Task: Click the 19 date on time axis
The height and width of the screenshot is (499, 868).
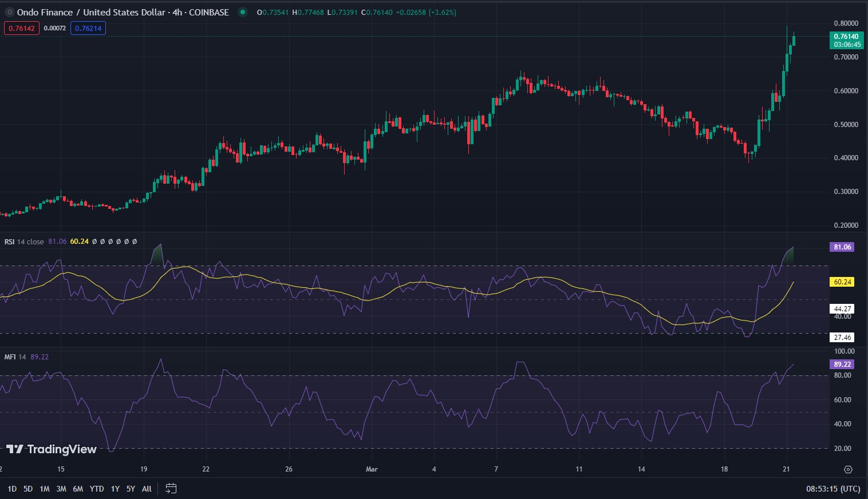Action: point(144,469)
